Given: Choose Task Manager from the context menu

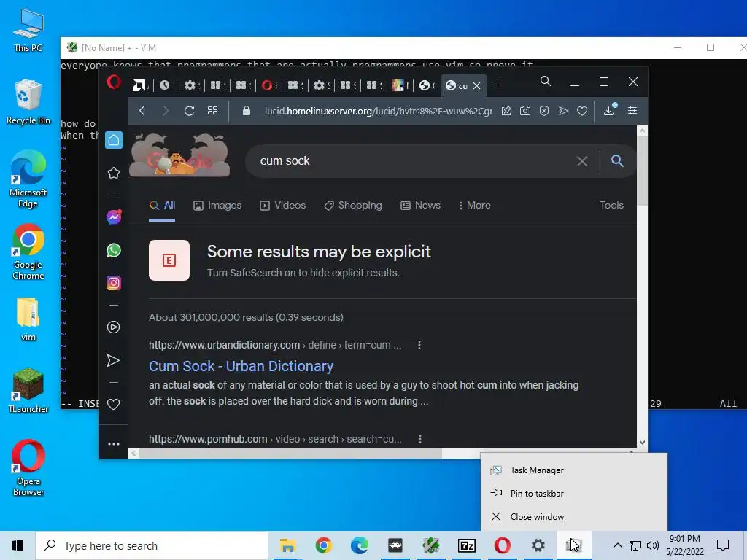Looking at the screenshot, I should (573, 470).
